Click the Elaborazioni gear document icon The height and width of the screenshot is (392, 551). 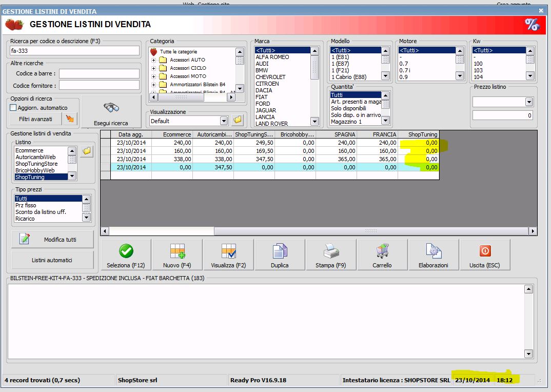434,251
